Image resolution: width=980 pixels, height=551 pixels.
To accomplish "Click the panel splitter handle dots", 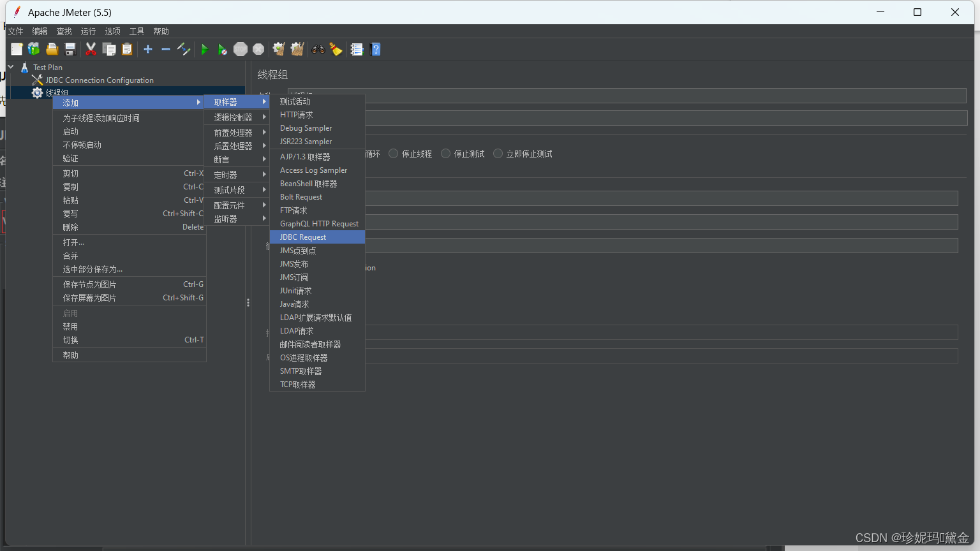I will (248, 303).
